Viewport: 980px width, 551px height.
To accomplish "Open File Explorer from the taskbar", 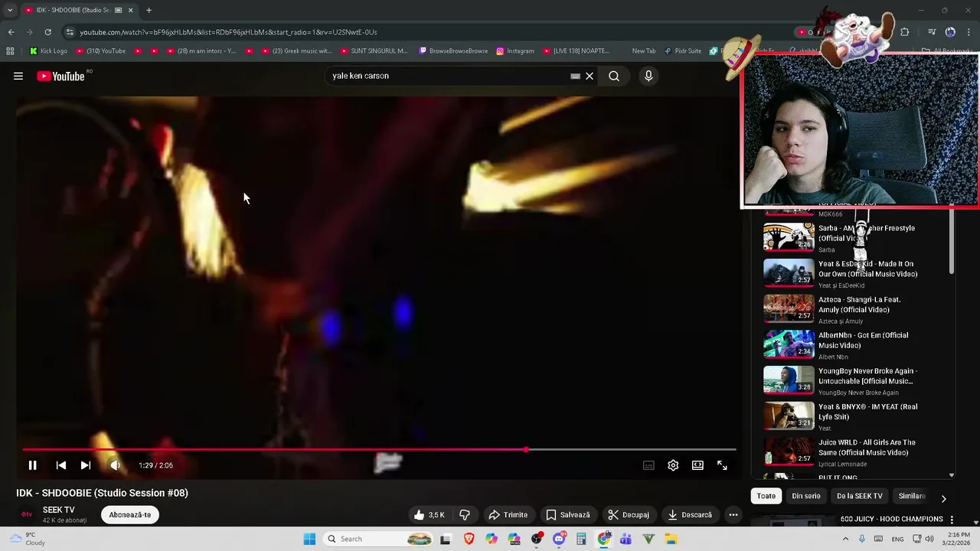I will pyautogui.click(x=671, y=539).
